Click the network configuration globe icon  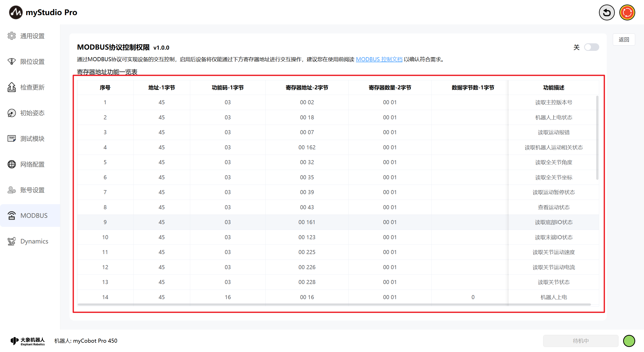12,164
